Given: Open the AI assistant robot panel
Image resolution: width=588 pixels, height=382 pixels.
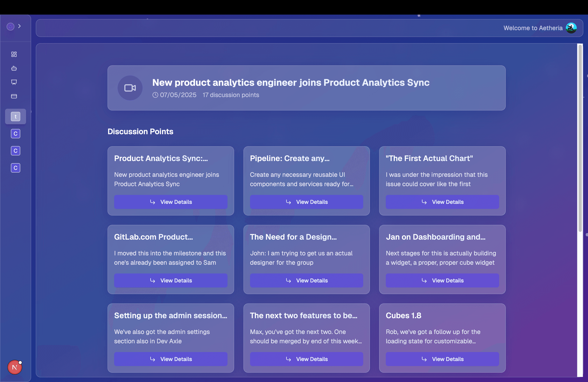Looking at the screenshot, I should pos(14,68).
